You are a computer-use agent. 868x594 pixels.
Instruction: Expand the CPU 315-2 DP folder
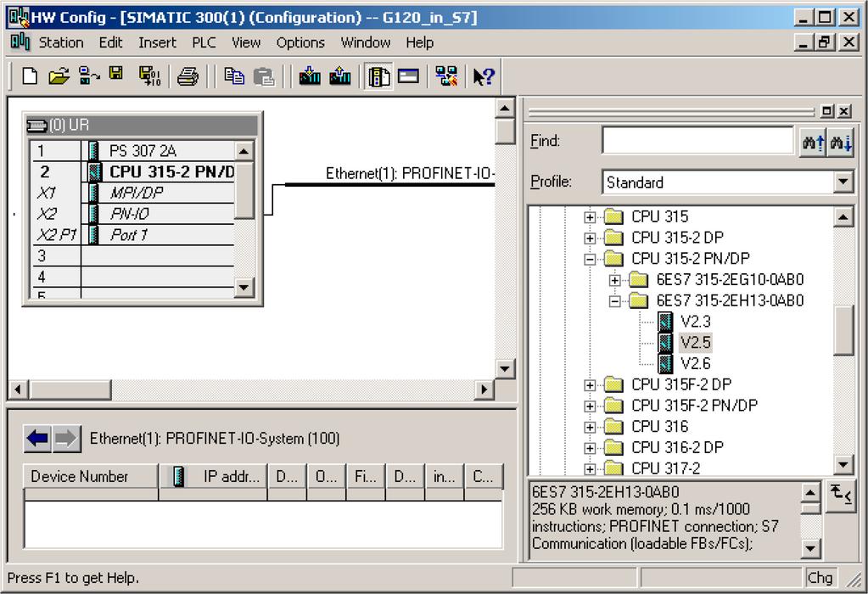coord(590,238)
